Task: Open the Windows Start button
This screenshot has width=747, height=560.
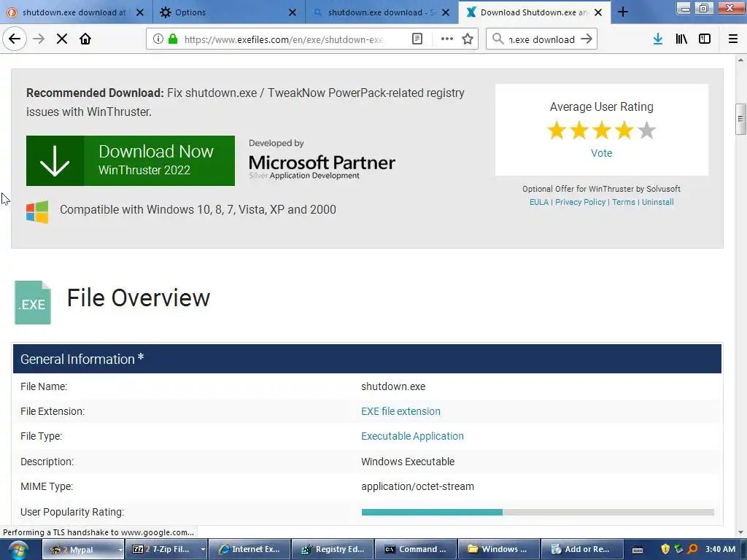Action: tap(18, 550)
